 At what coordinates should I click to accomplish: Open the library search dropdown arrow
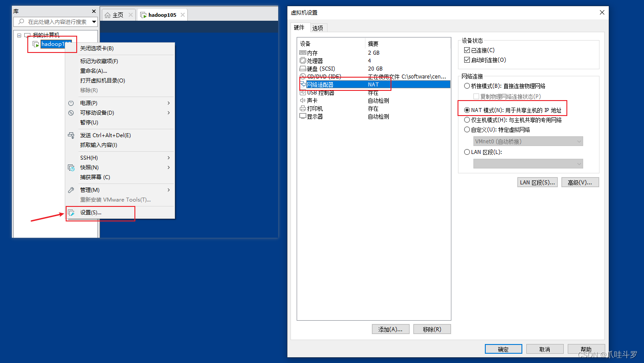click(94, 22)
